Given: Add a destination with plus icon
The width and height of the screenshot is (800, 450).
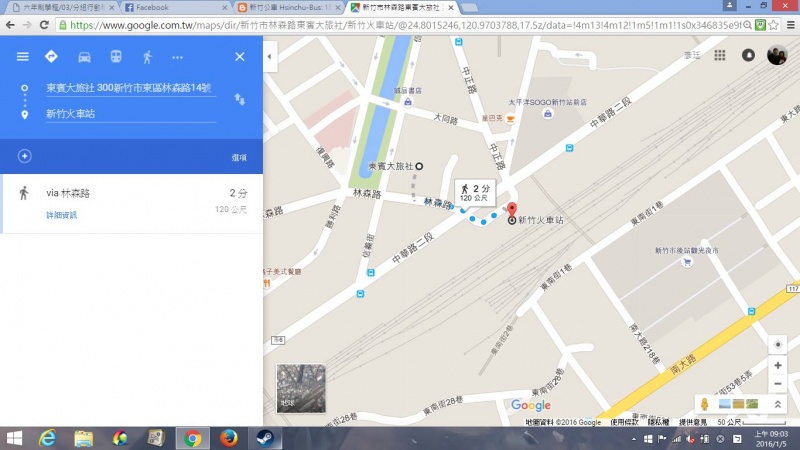Looking at the screenshot, I should 25,156.
